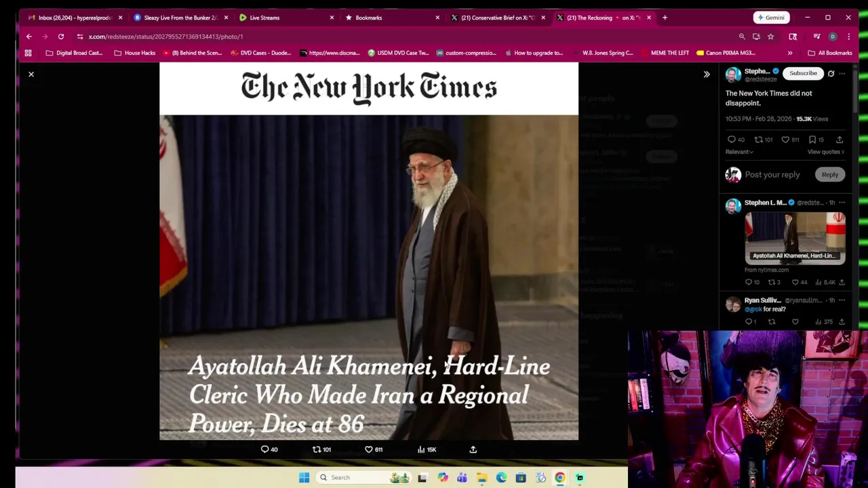Switch to Conservative Brief on X tab

coord(497,18)
